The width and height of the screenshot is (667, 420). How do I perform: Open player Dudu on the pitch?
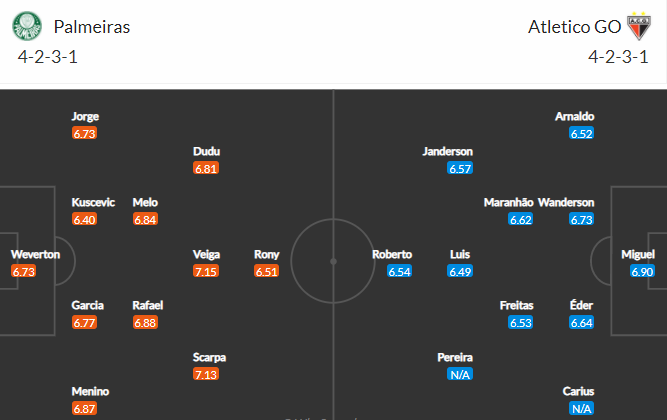[x=206, y=151]
